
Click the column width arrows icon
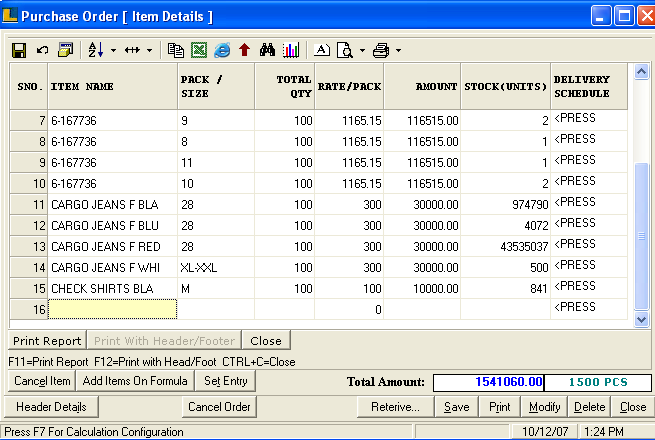point(132,50)
